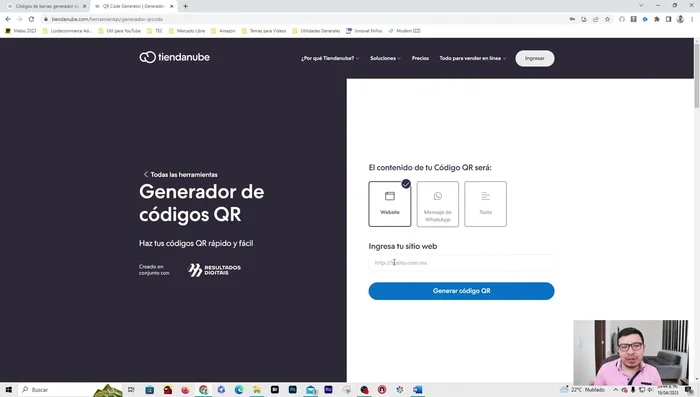Open Firefox from the taskbar
The image size is (700, 397).
185,390
